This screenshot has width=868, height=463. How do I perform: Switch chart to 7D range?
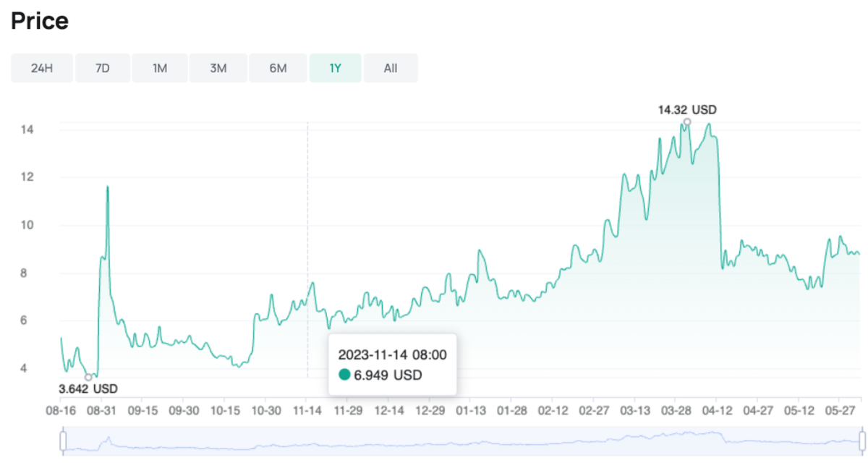[103, 68]
